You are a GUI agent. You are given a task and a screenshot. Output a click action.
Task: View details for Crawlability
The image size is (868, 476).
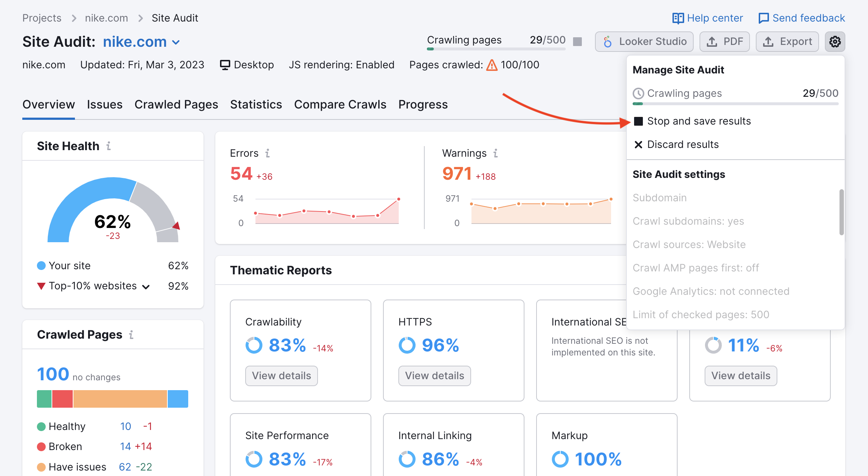281,376
